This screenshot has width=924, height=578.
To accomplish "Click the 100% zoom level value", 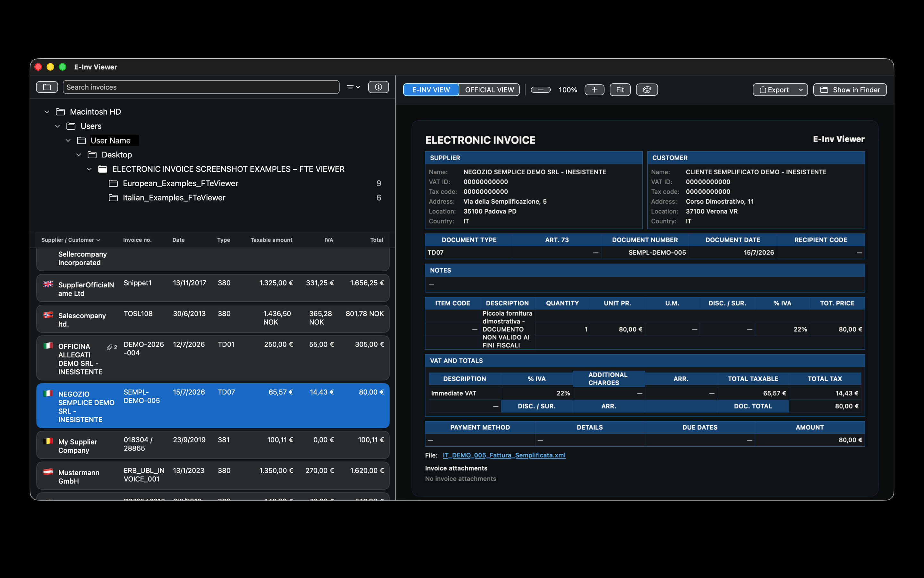I will click(568, 90).
